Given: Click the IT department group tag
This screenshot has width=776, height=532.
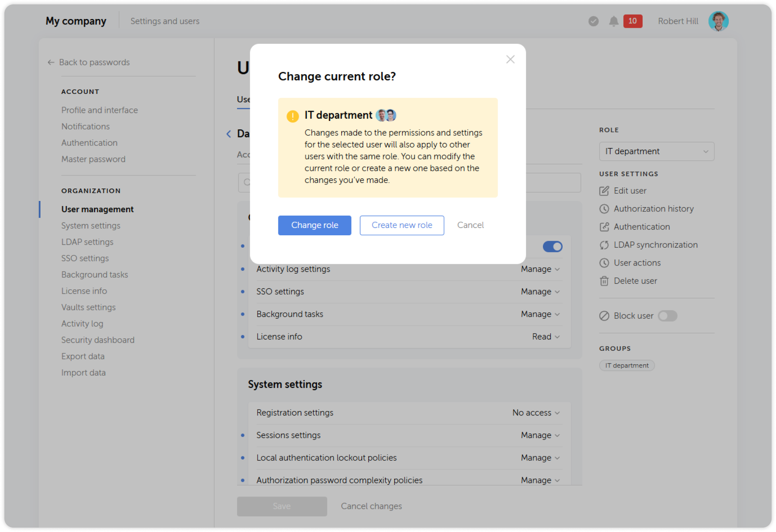Looking at the screenshot, I should [x=627, y=365].
